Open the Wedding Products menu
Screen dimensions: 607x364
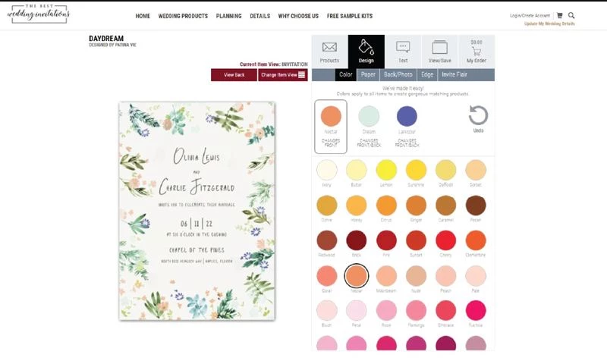182,16
